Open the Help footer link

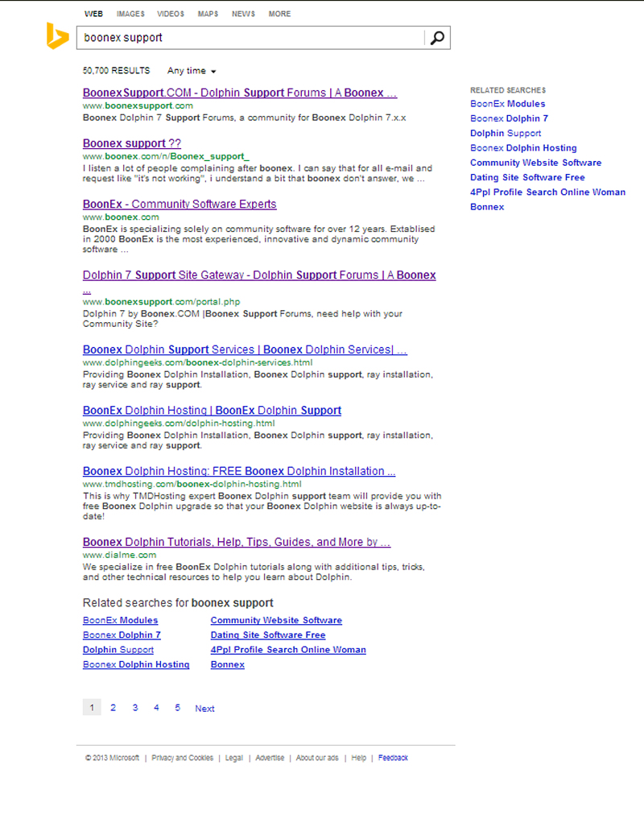pos(358,758)
